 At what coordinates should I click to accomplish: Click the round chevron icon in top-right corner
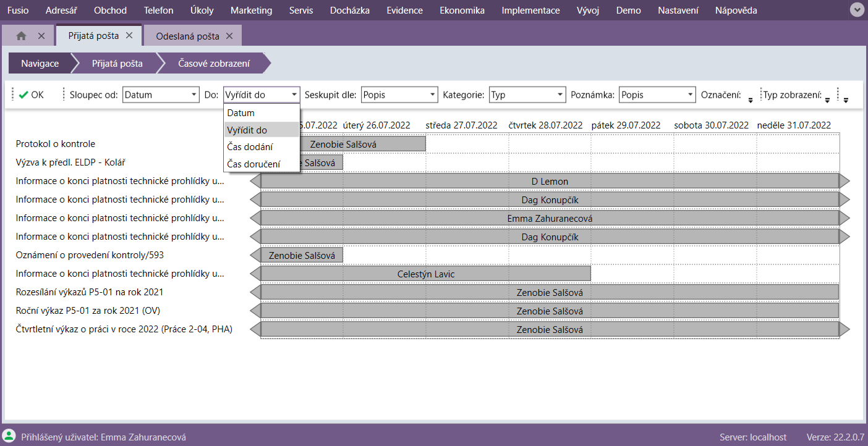(x=856, y=10)
